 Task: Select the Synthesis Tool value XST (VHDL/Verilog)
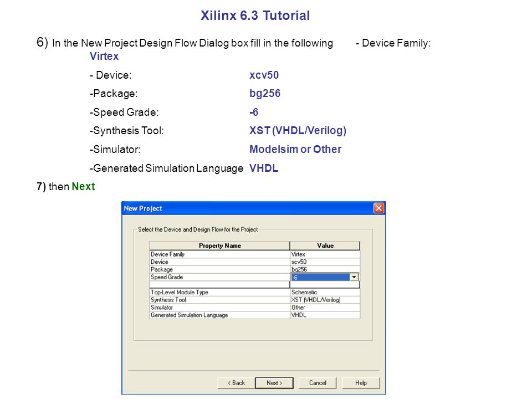coord(325,300)
